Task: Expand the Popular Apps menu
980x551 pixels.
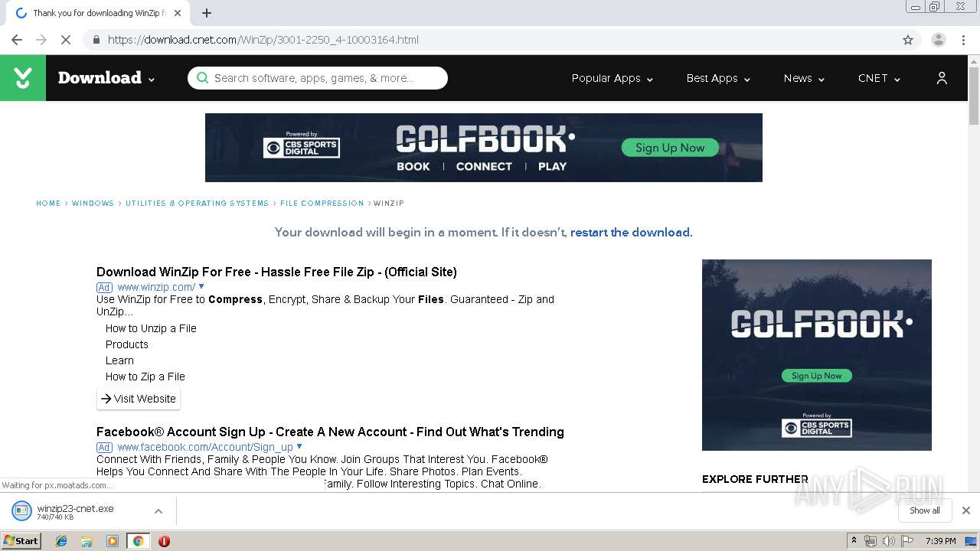Action: (x=612, y=78)
